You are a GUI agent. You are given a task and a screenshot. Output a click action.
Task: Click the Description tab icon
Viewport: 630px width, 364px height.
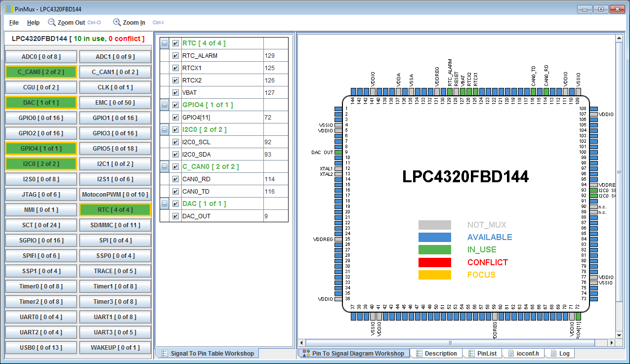(x=419, y=354)
